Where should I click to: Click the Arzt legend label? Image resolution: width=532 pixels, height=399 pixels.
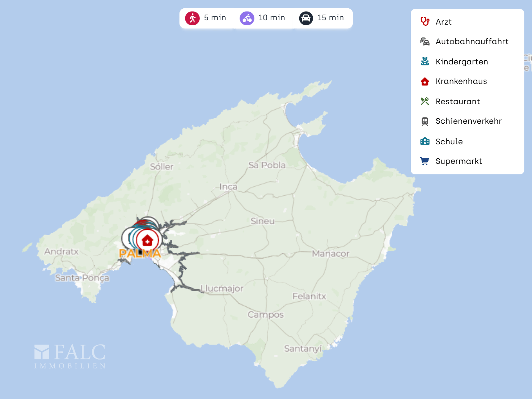coord(443,22)
